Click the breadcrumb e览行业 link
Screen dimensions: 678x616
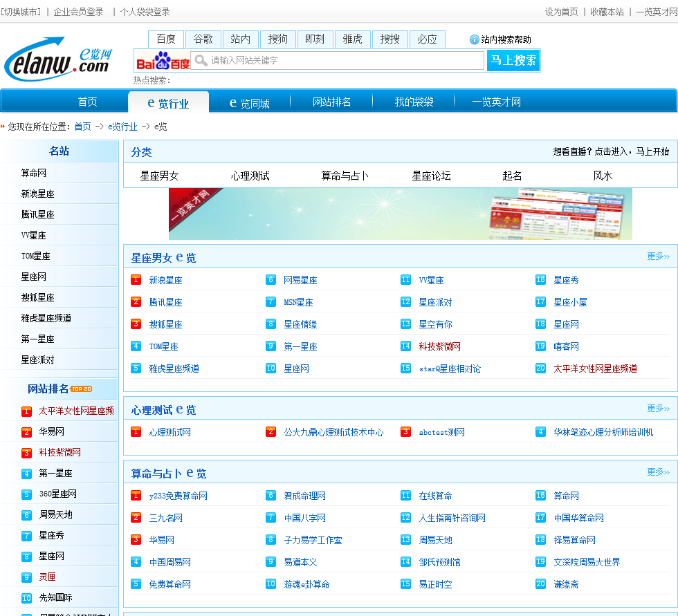122,127
